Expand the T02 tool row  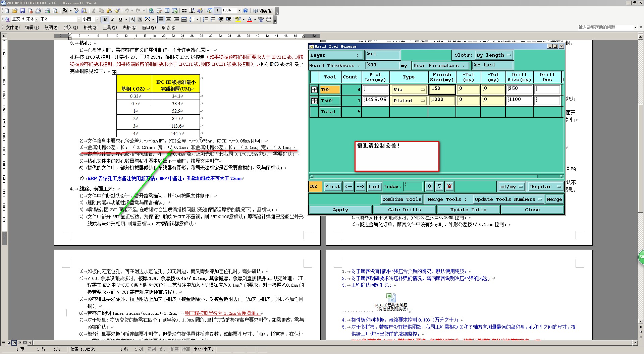click(314, 90)
